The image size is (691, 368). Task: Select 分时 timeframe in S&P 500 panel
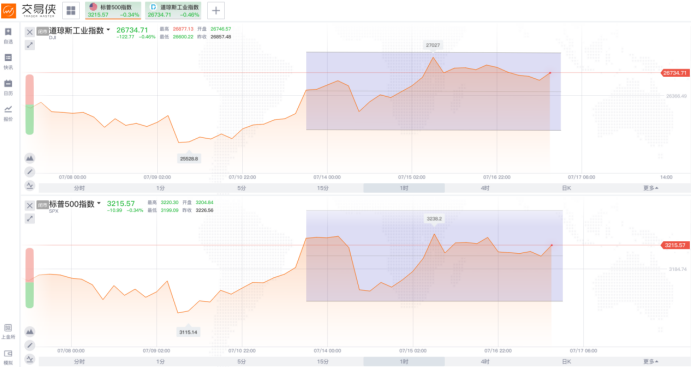coord(79,362)
